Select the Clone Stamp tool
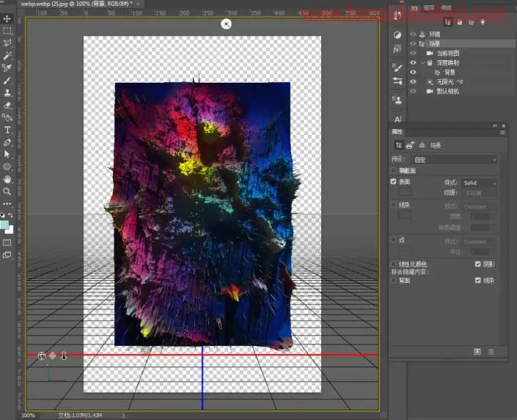Viewport: 517px width, 420px height. coord(7,93)
